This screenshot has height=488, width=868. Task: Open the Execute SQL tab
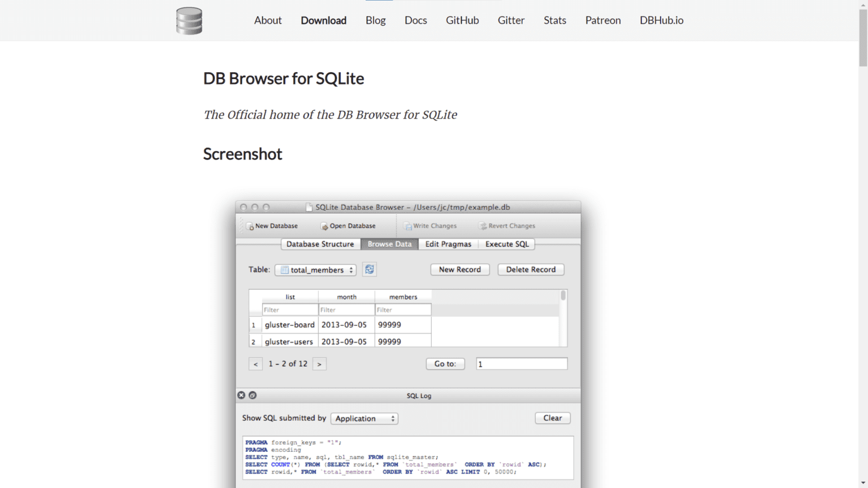pos(506,244)
